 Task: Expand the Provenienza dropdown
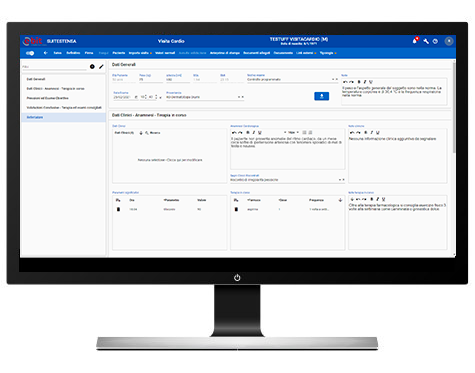[241, 97]
